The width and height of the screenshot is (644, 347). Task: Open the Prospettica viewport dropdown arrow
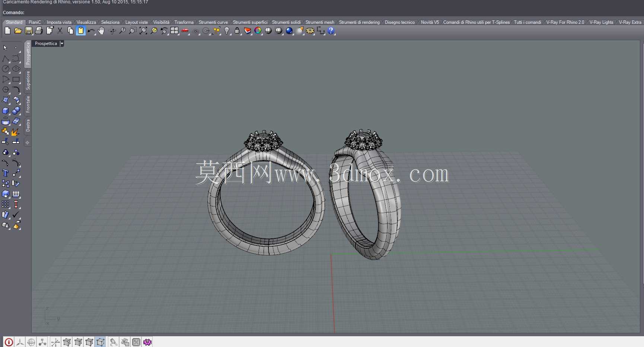[62, 44]
